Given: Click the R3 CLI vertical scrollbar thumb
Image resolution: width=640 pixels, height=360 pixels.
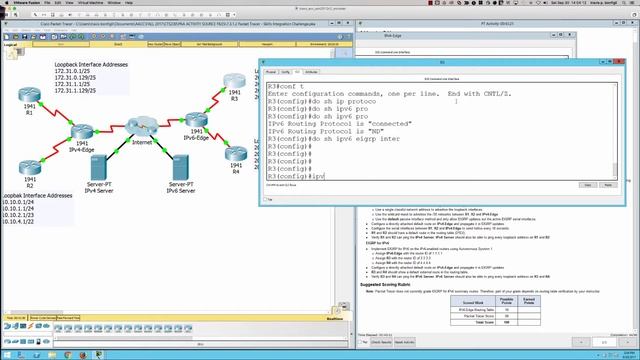Looking at the screenshot, I should [x=615, y=169].
